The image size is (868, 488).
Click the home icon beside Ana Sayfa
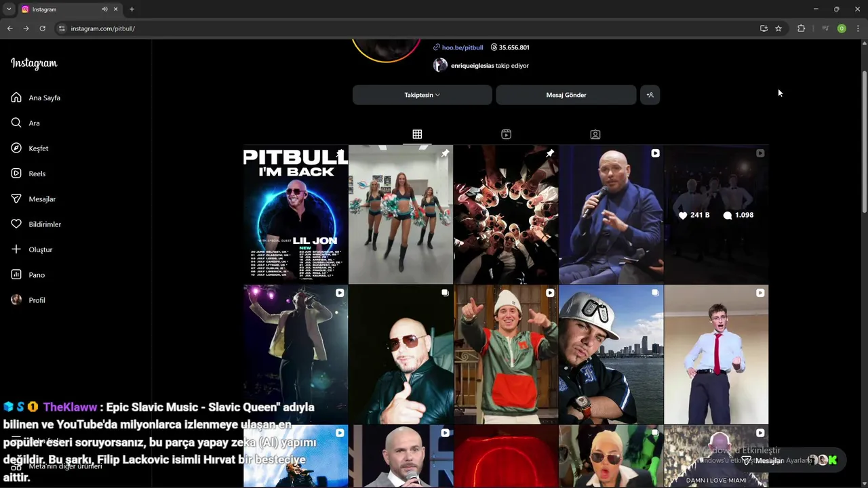click(x=16, y=98)
